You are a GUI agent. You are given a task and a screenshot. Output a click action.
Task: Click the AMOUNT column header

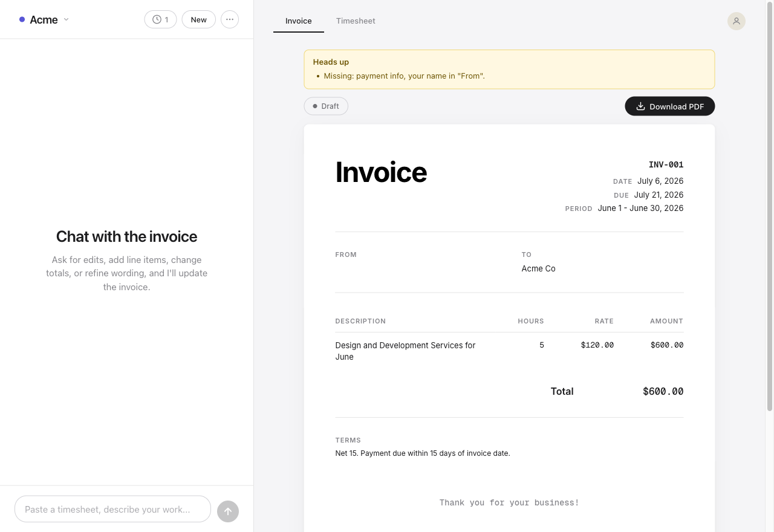666,321
